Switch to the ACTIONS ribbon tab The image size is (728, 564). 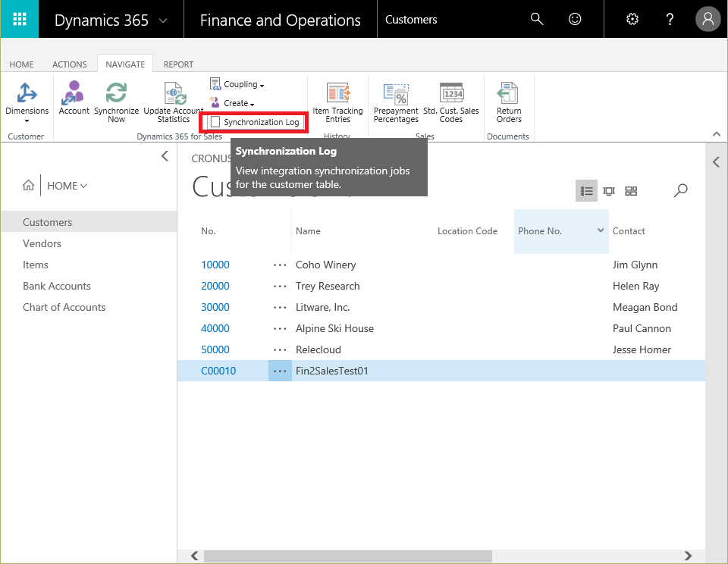69,64
